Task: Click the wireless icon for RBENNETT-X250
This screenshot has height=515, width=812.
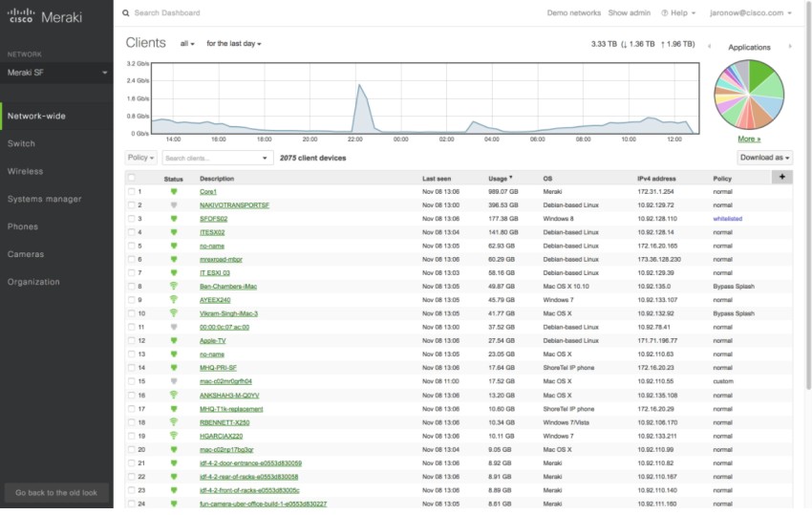Action: (174, 421)
